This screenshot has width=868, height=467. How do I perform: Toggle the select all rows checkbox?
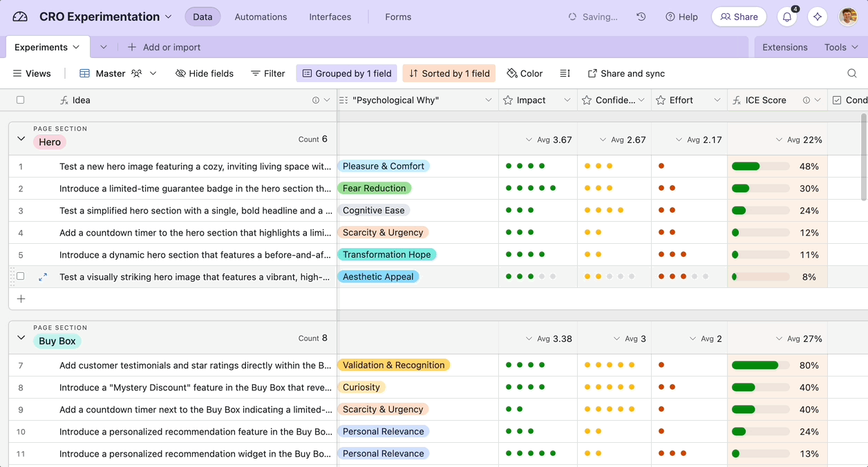(21, 100)
